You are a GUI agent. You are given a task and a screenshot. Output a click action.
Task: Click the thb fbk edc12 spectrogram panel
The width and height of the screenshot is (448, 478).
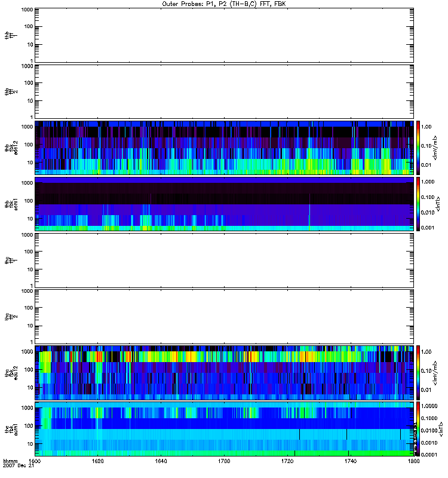(224, 147)
